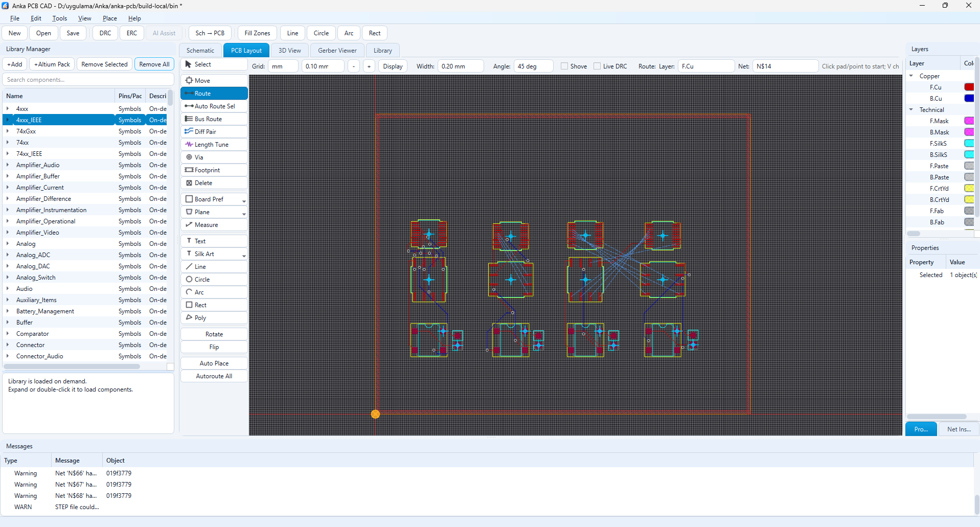The height and width of the screenshot is (527, 980).
Task: Choose the Length Tune tool
Action: pos(214,145)
